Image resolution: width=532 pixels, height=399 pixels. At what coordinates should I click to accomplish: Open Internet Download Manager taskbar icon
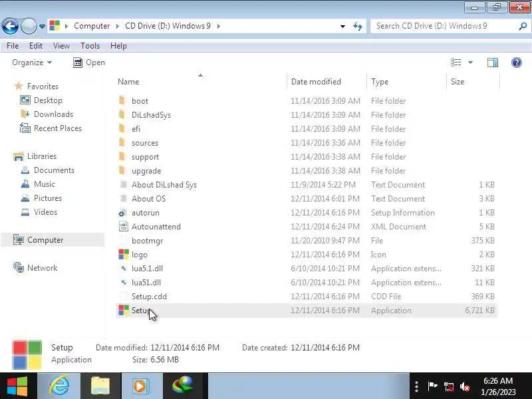(x=184, y=386)
